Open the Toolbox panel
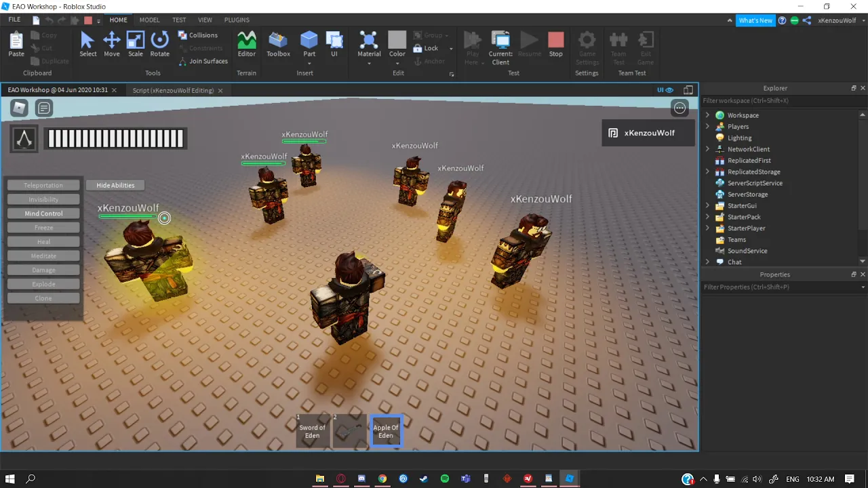Viewport: 868px width, 488px height. click(x=278, y=44)
